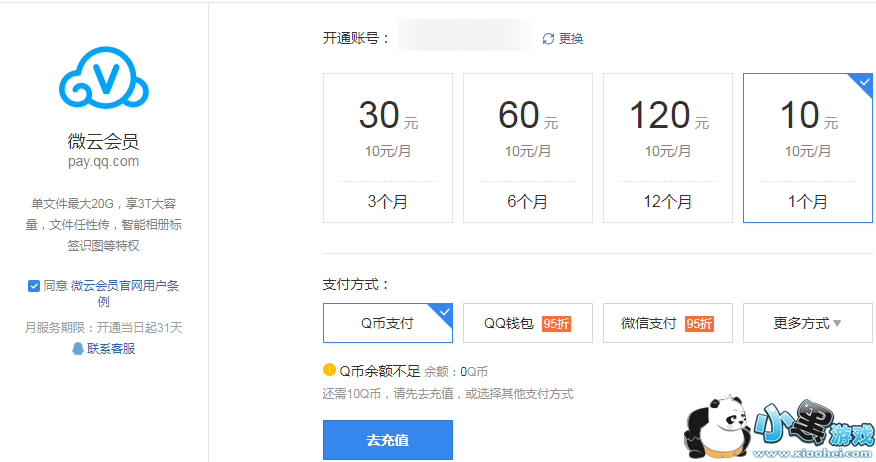Choose QQ钱包 payment method

tap(527, 323)
